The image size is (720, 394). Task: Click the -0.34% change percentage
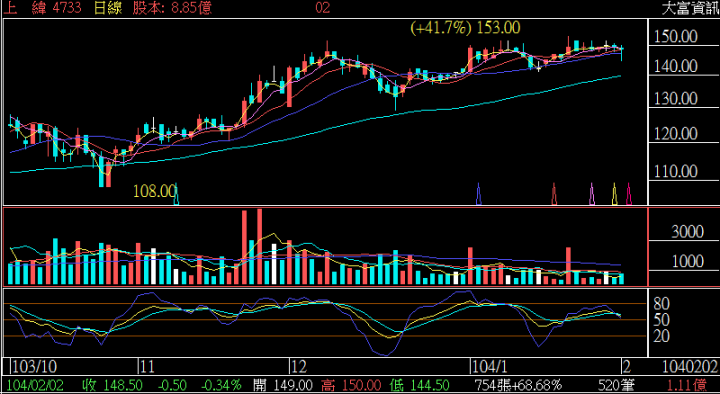tap(222, 385)
